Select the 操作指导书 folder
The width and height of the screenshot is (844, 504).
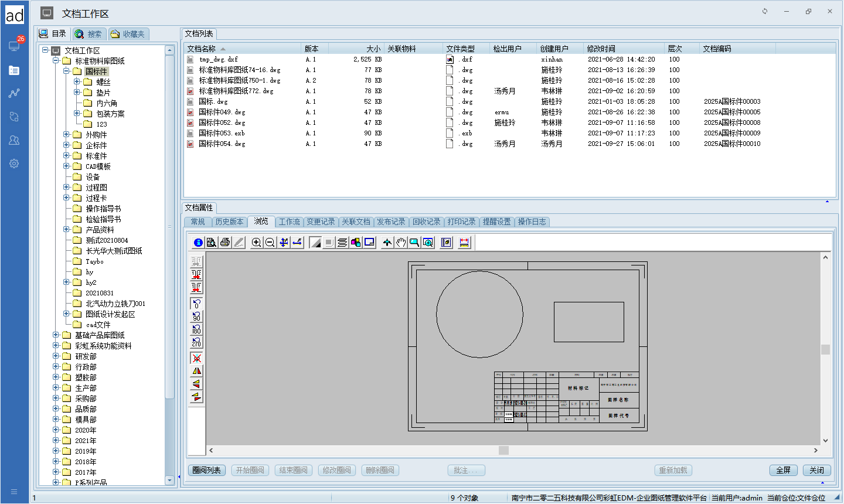click(x=103, y=209)
